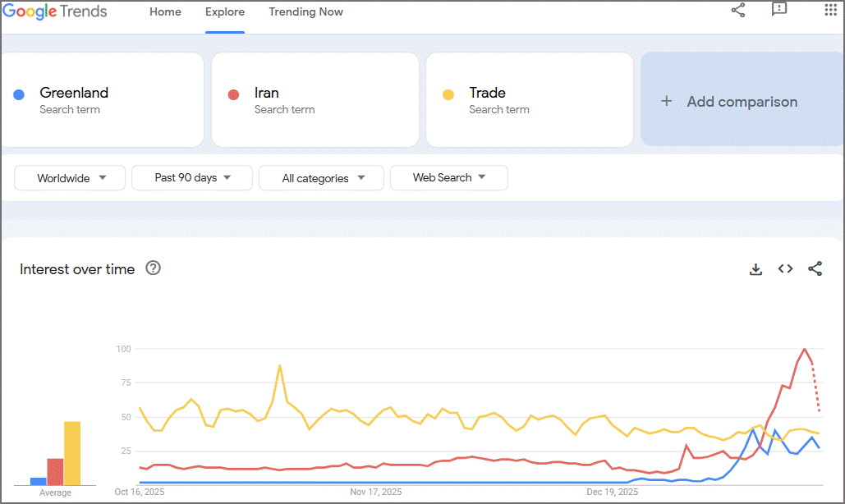Expand the All categories dropdown

point(321,178)
